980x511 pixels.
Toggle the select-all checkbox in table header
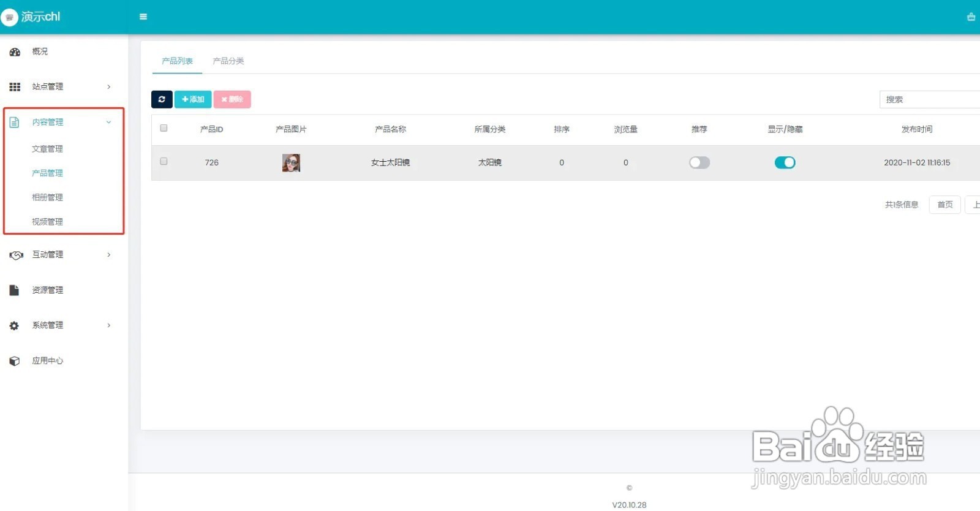(x=164, y=128)
